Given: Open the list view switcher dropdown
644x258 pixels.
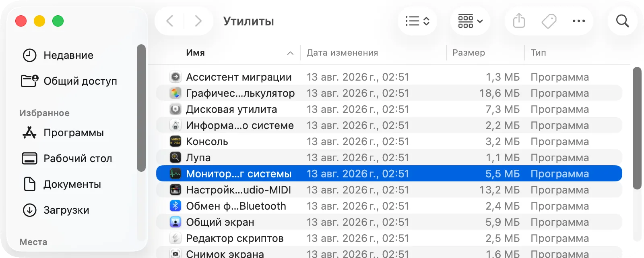Looking at the screenshot, I should (417, 21).
